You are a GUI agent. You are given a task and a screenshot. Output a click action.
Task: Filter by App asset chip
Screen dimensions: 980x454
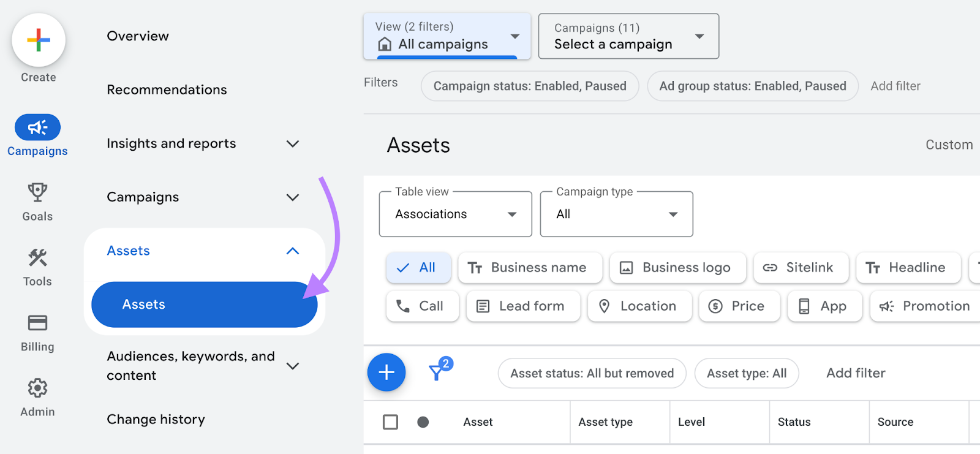coord(824,306)
